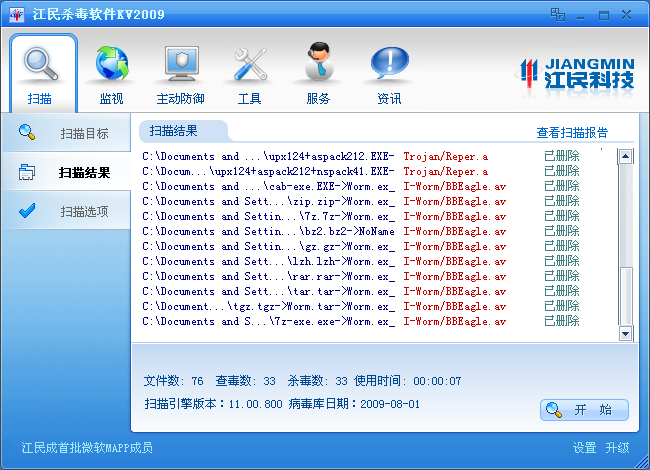Click first Trojan/Reper.a virus name
The width and height of the screenshot is (650, 470).
pyautogui.click(x=446, y=156)
